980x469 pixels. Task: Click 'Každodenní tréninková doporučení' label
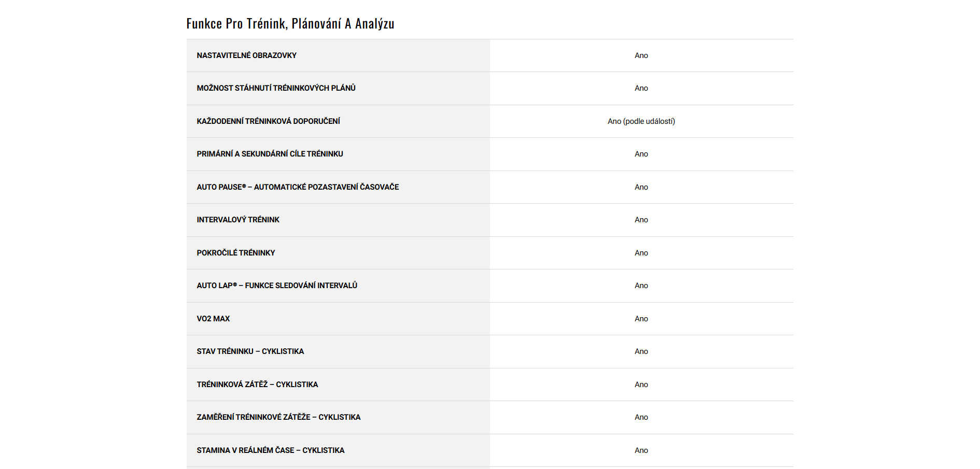pos(268,121)
